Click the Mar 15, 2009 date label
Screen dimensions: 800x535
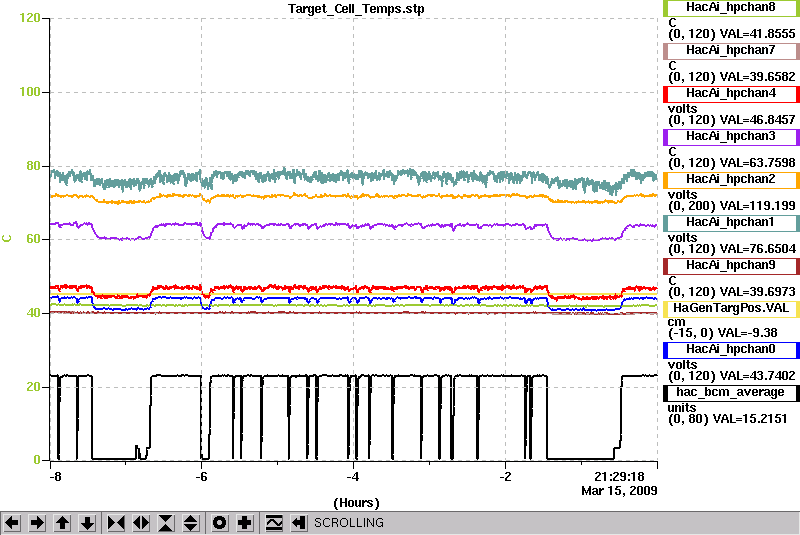pos(619,491)
